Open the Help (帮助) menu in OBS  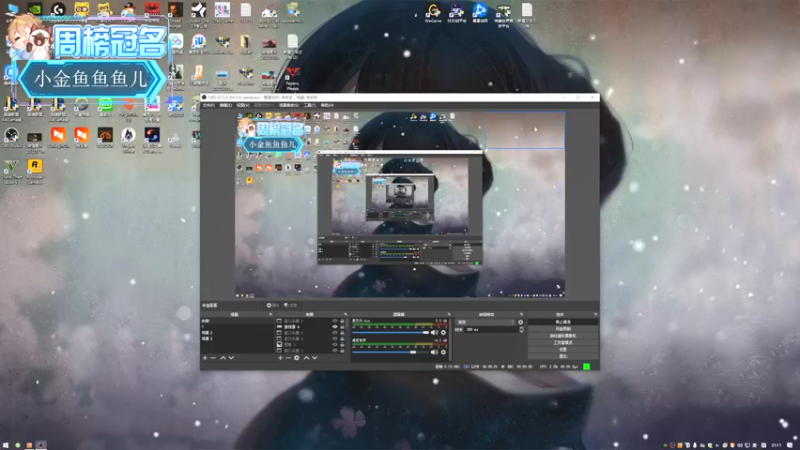click(x=327, y=105)
